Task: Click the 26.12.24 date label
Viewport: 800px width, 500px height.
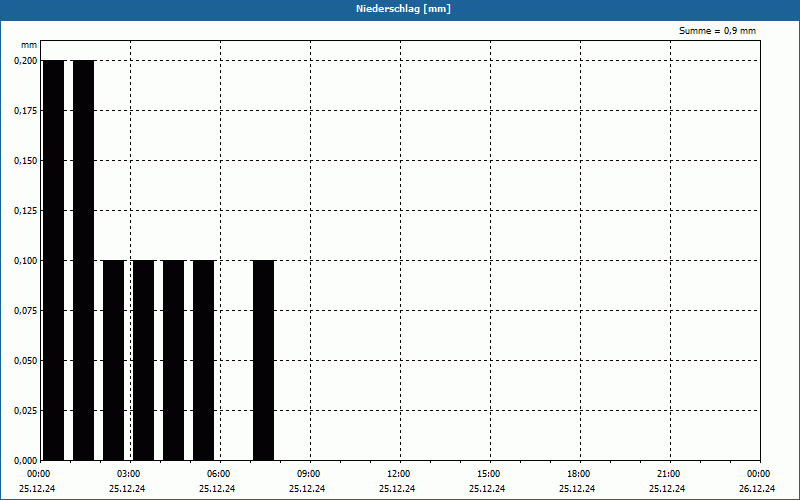Action: click(757, 489)
